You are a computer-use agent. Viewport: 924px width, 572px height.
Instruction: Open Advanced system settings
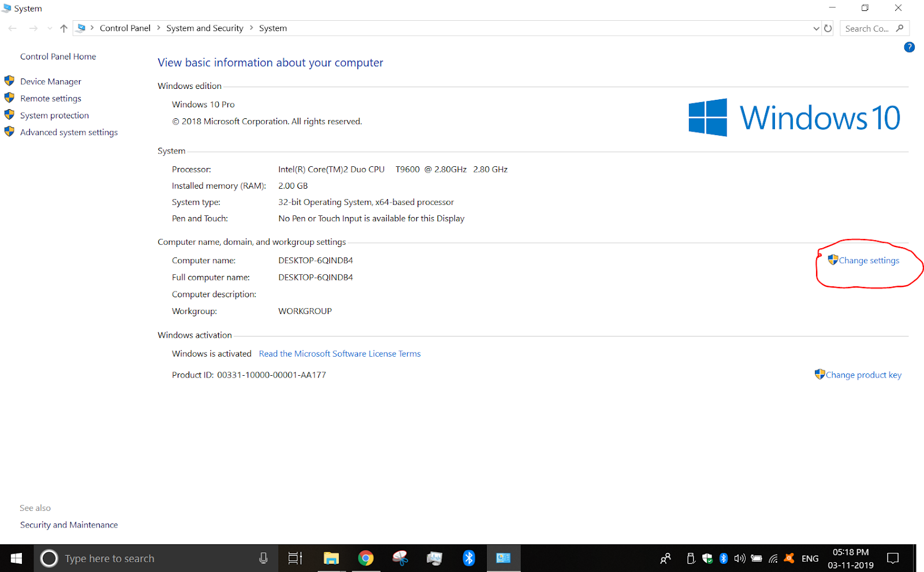click(69, 132)
